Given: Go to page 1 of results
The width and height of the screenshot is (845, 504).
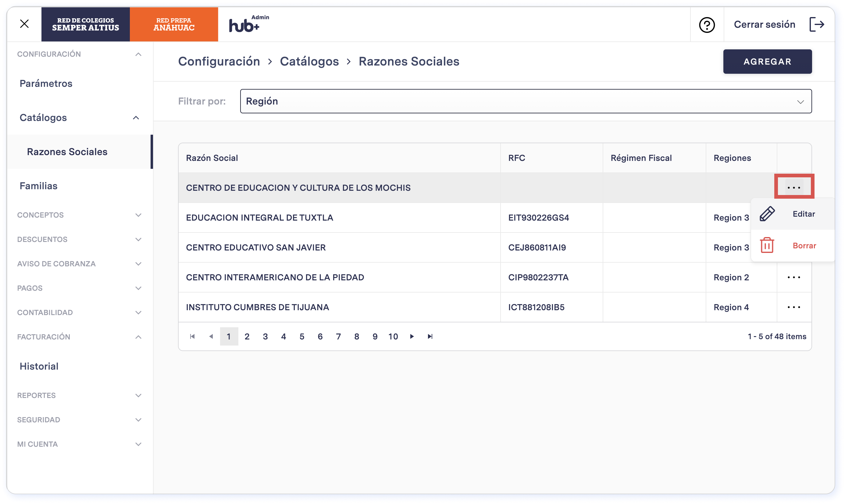Looking at the screenshot, I should pos(229,336).
